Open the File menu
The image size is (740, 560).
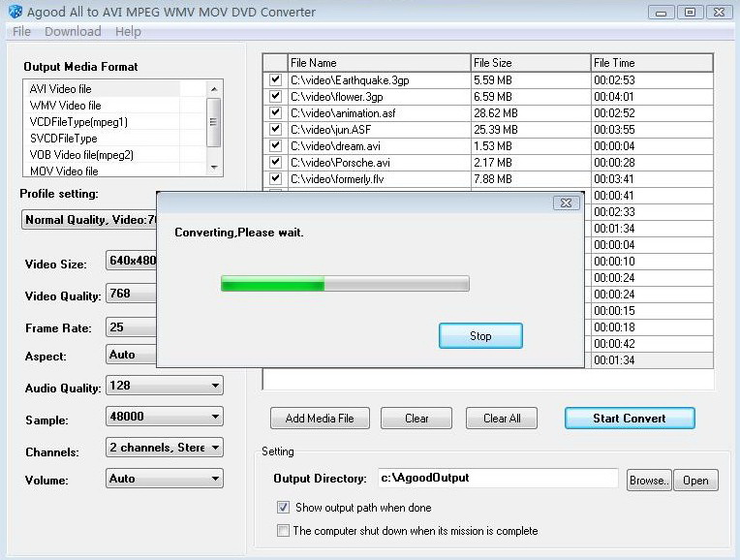pos(21,32)
